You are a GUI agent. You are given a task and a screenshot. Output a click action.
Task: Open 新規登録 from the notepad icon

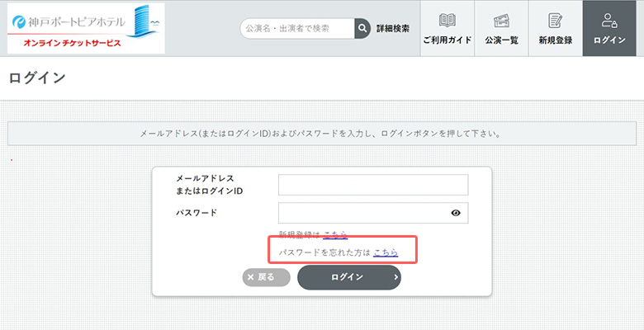556,28
